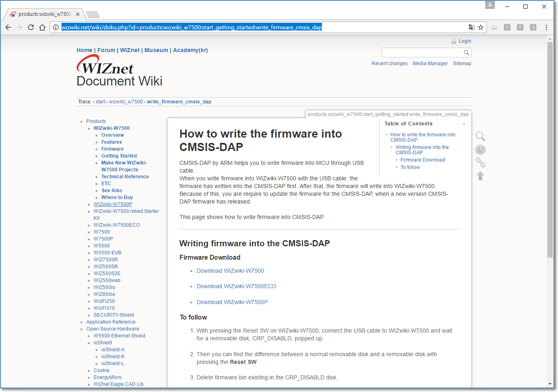This screenshot has width=558, height=392.
Task: Click the vertical scrollbar thumb
Action: [x=550, y=149]
